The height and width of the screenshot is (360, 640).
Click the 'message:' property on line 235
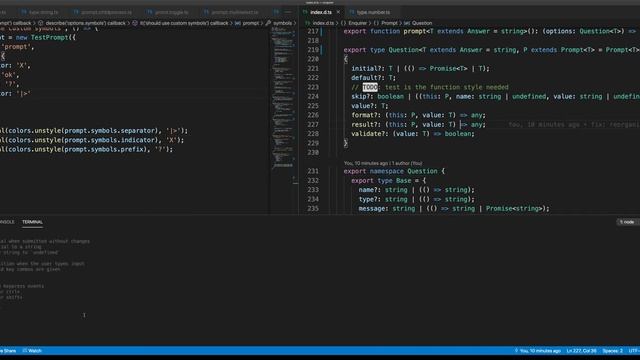point(373,209)
